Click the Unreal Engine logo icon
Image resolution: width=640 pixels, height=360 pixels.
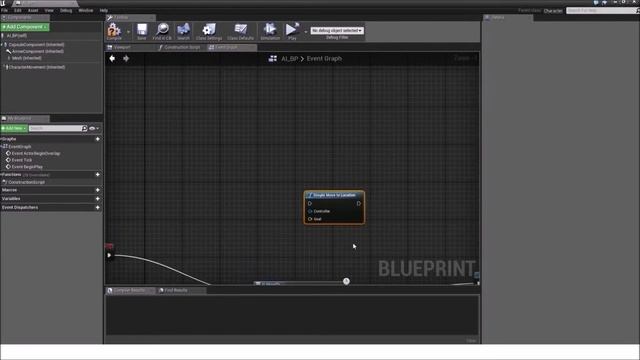pyautogui.click(x=3, y=3)
